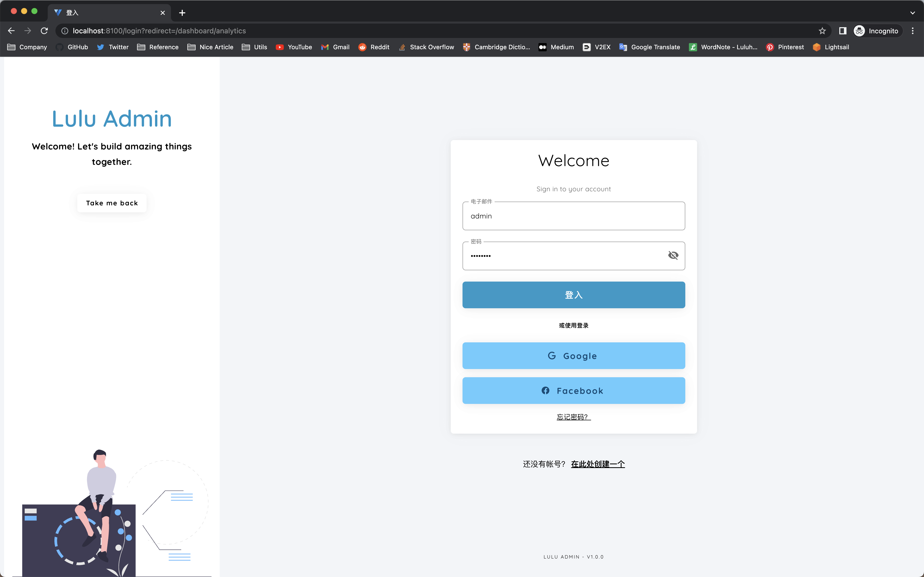924x577 pixels.
Task: Open new tab with plus icon
Action: point(182,13)
